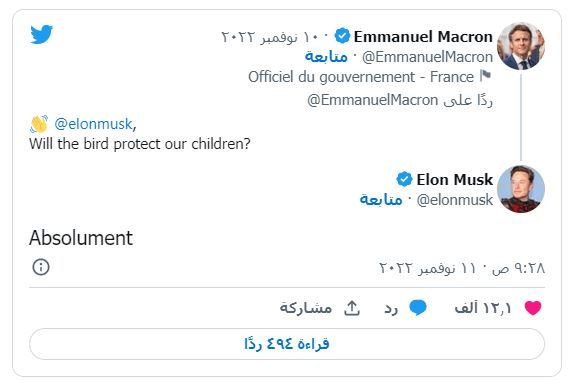Image resolution: width=573 pixels, height=388 pixels.
Task: Click the blue reply bubble icon
Action: point(418,308)
